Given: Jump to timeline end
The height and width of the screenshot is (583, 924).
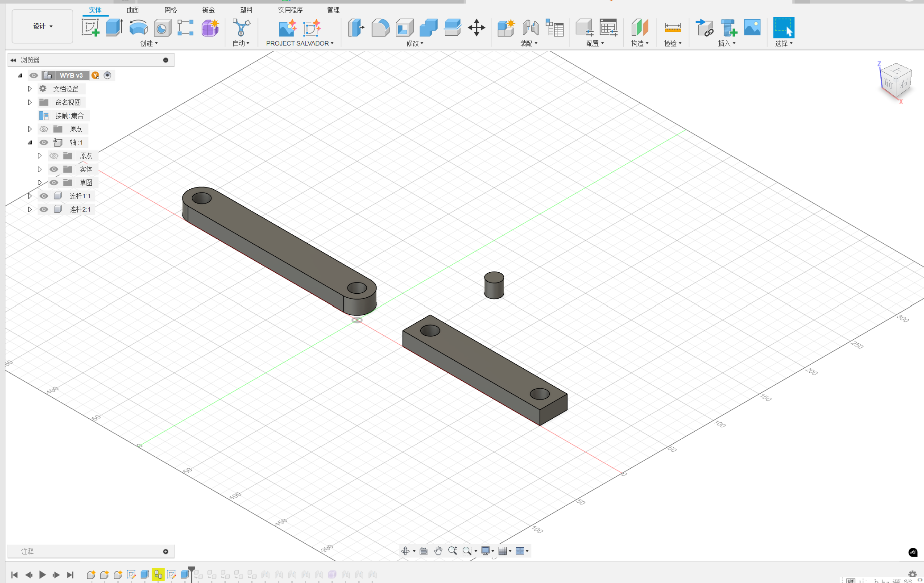Looking at the screenshot, I should click(x=70, y=575).
